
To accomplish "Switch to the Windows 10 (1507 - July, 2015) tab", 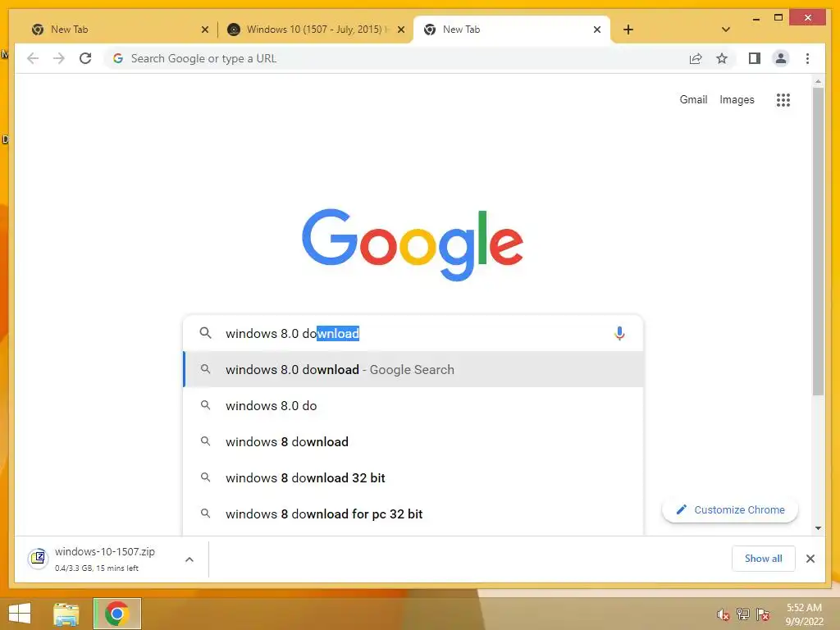I will tap(314, 30).
